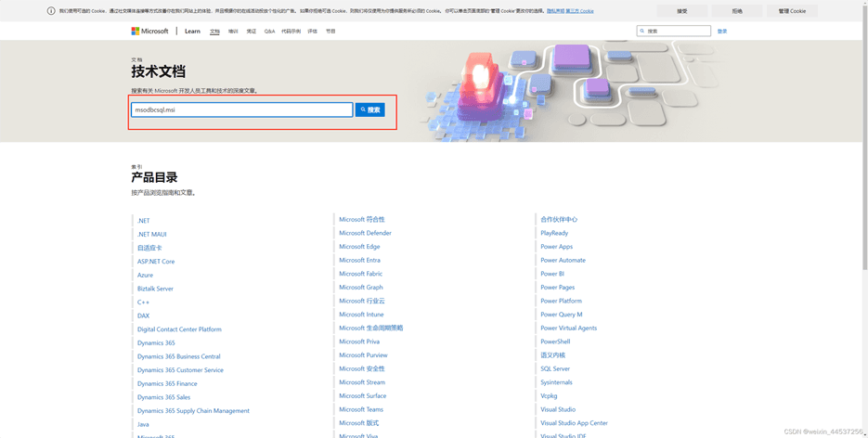Image resolution: width=868 pixels, height=438 pixels.
Task: Open the Microsoft Fabric link
Action: (360, 274)
